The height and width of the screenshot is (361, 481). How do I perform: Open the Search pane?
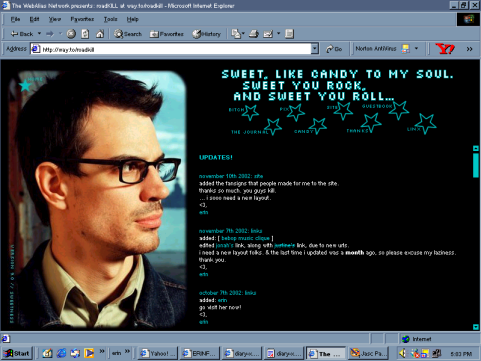click(x=128, y=34)
